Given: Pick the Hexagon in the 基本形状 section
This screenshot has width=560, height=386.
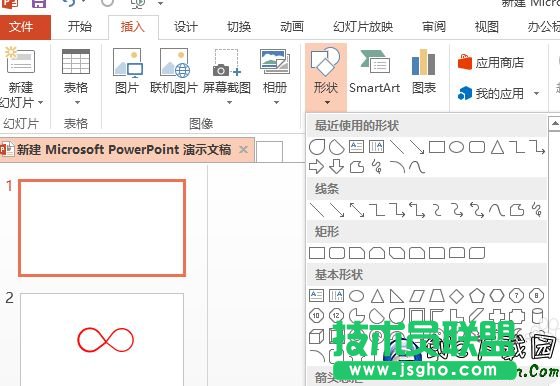Looking at the screenshot, I should click(497, 296).
